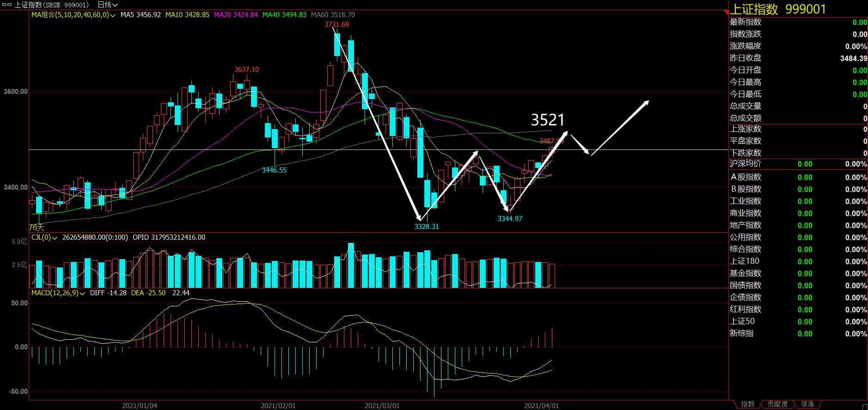Select the MA5 3456.92 legend value
The width and height of the screenshot is (868, 410).
141,15
